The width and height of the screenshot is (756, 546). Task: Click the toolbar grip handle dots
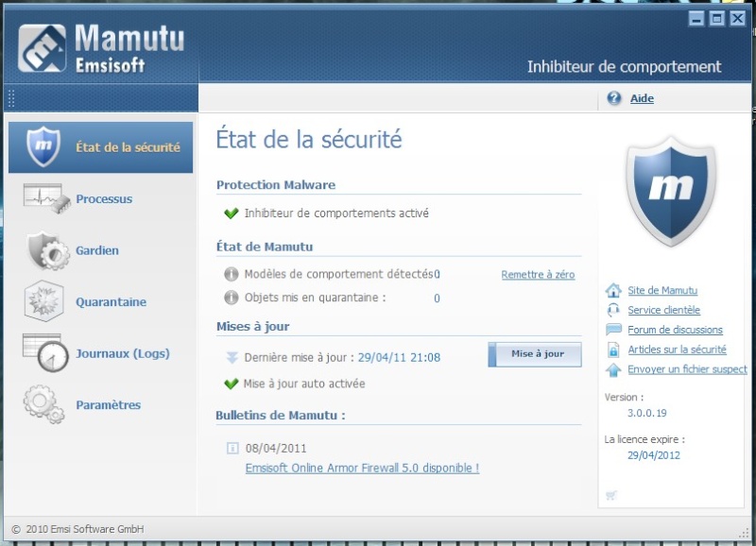click(x=11, y=98)
